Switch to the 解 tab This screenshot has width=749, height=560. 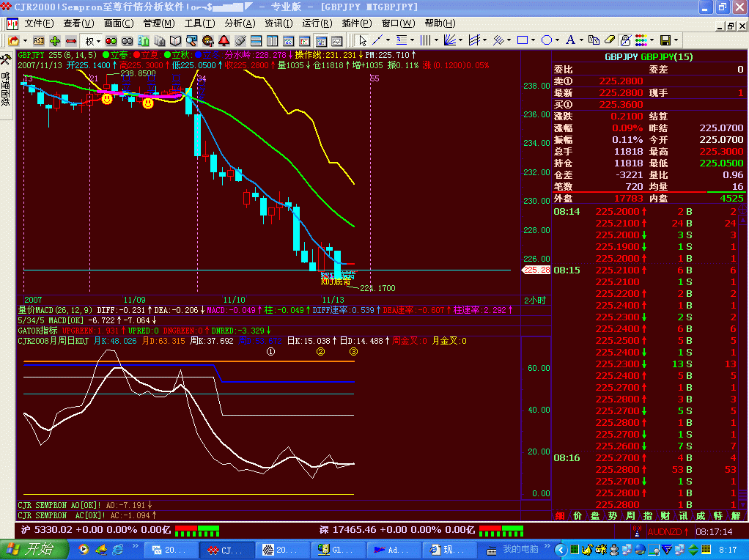(x=736, y=516)
